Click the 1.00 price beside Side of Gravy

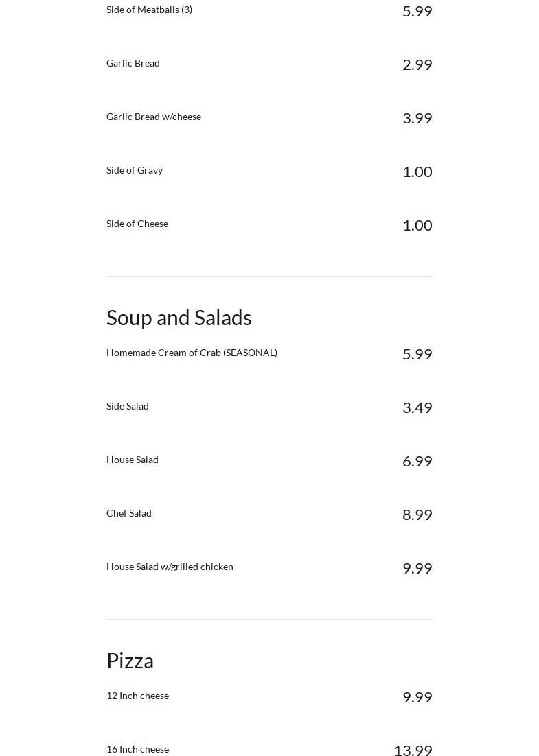point(417,172)
